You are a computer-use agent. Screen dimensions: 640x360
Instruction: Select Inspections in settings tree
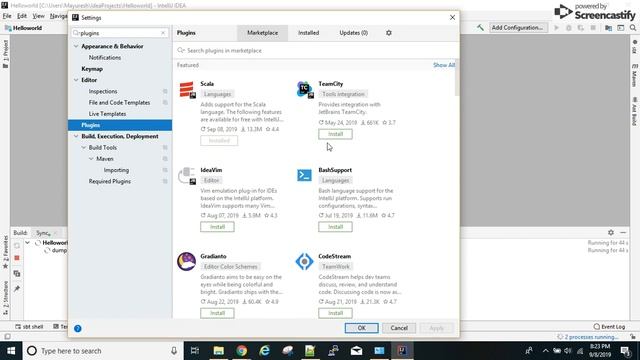coord(103,91)
